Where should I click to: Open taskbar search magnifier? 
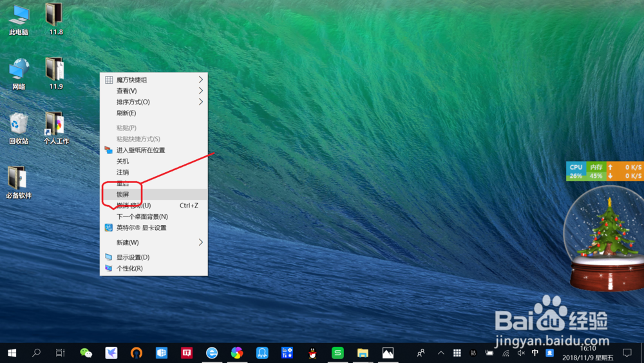(x=36, y=353)
